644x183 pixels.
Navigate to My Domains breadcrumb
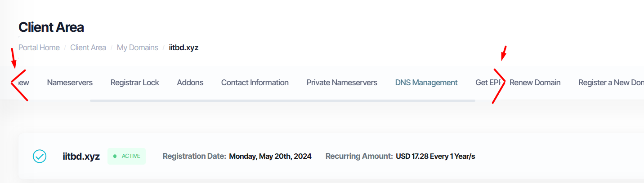(x=138, y=48)
